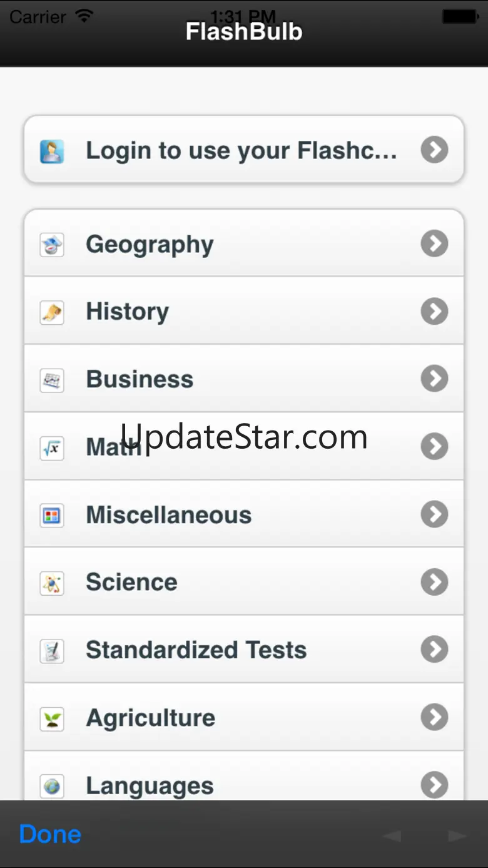The width and height of the screenshot is (488, 868).
Task: Click the Science category icon
Action: [52, 583]
